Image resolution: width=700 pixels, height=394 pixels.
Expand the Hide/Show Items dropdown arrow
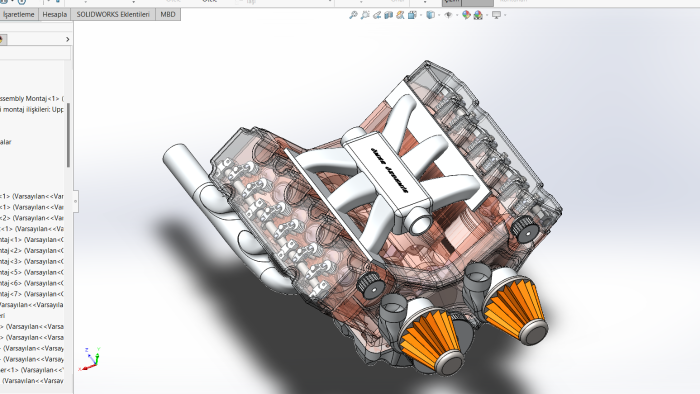457,15
